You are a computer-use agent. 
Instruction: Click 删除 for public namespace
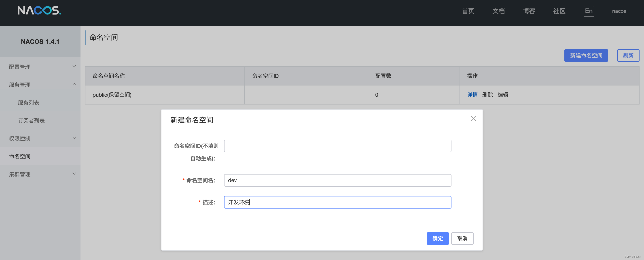pyautogui.click(x=487, y=95)
